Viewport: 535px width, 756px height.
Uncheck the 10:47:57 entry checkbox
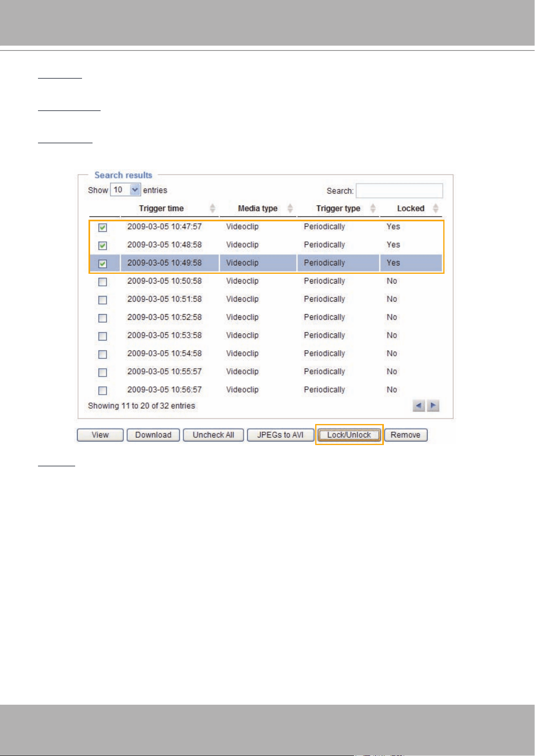[x=103, y=227]
